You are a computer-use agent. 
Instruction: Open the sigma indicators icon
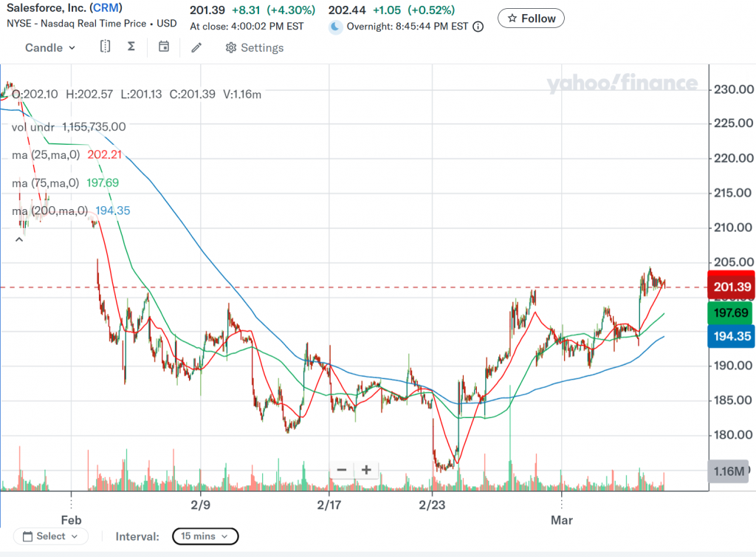(x=131, y=47)
